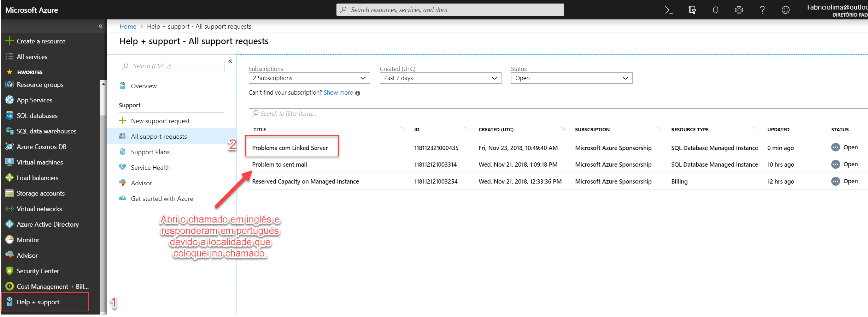
Task: Sort requests by Created (UTC) column
Action: pyautogui.click(x=563, y=129)
